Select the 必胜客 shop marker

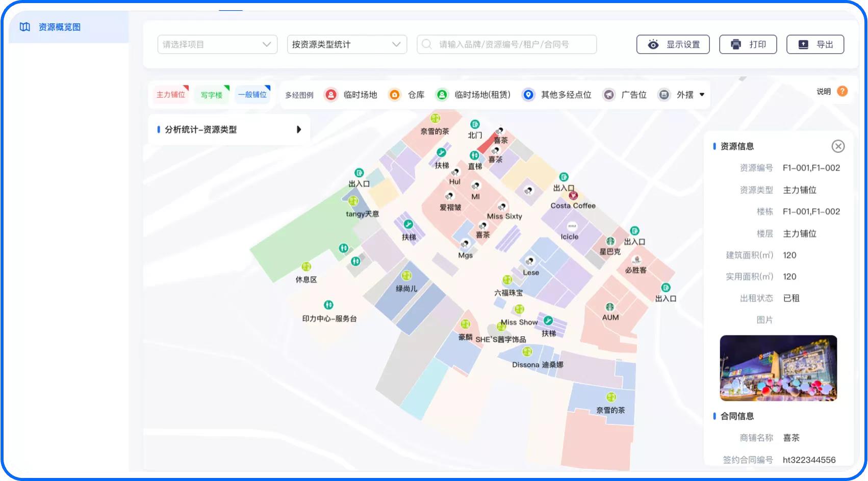[x=636, y=260]
